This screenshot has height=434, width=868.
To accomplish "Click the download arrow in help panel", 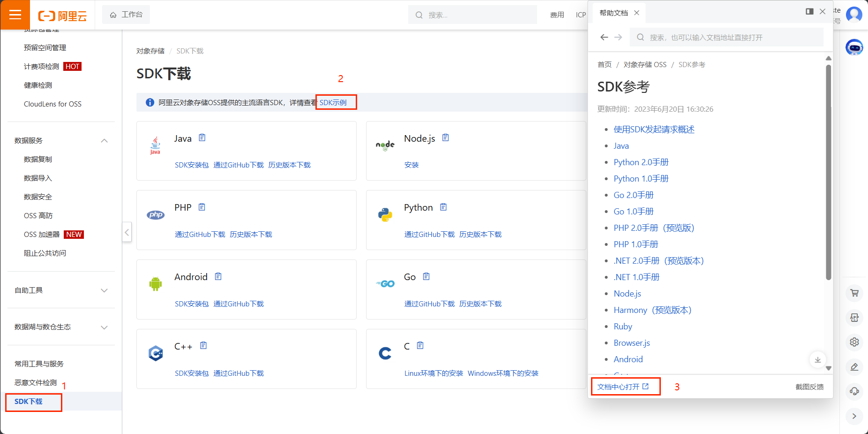I will click(817, 360).
